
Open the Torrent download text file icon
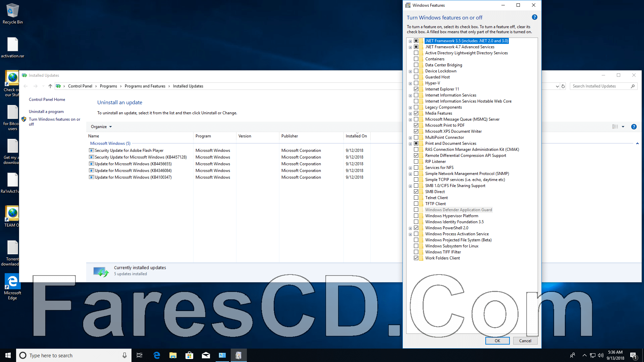pos(12,253)
